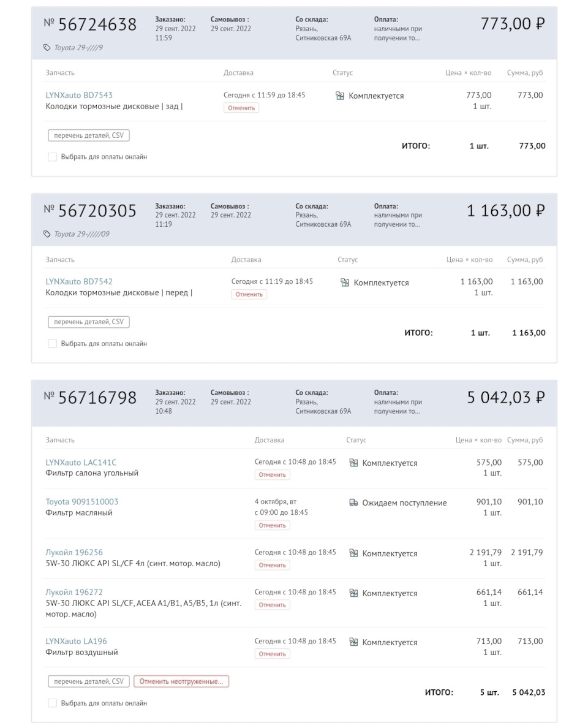Click packing status icon for LYNXauto LA196

tap(353, 642)
